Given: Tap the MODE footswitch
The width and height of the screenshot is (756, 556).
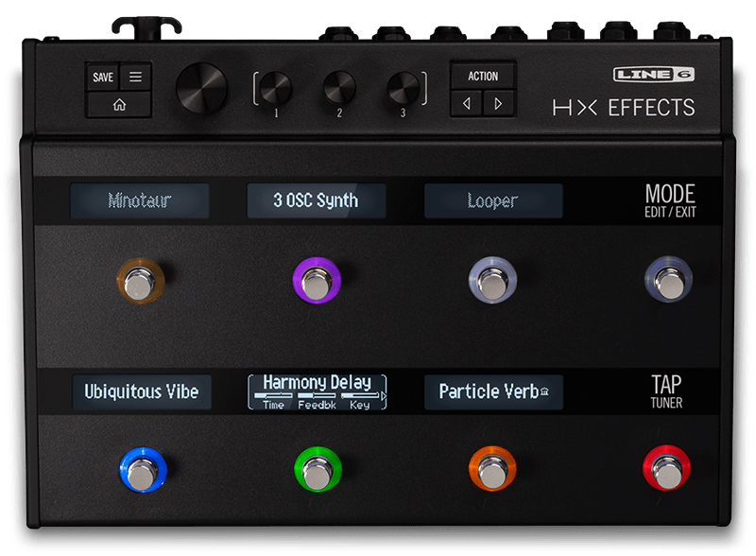Looking at the screenshot, I should pyautogui.click(x=669, y=280).
